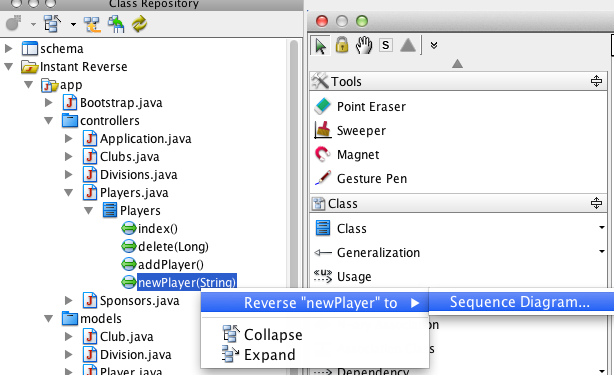Select the newPlayer(String) method in tree

point(179,282)
